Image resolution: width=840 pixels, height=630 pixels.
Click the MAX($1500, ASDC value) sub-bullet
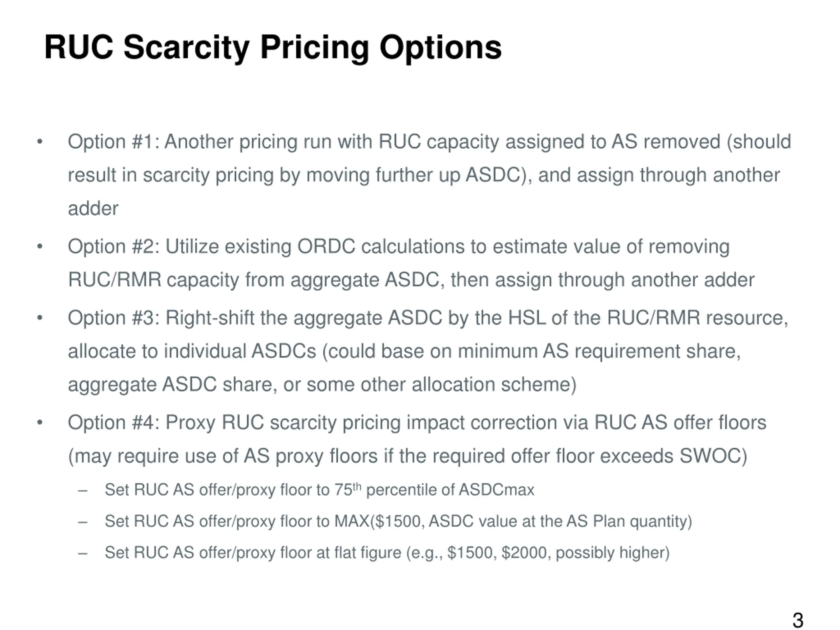point(398,521)
